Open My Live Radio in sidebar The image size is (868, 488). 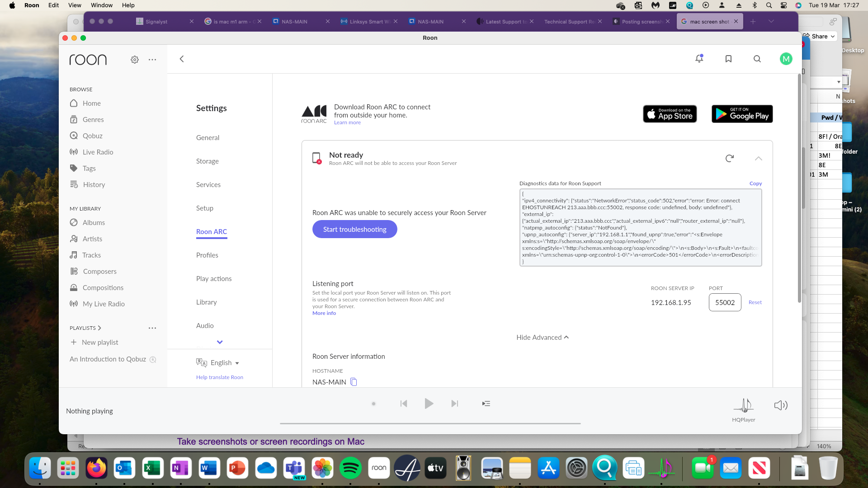(x=104, y=304)
